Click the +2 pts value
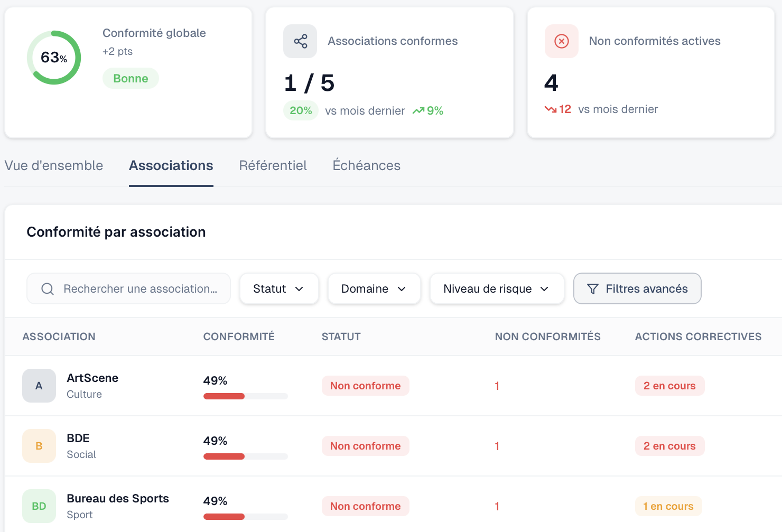 tap(117, 51)
